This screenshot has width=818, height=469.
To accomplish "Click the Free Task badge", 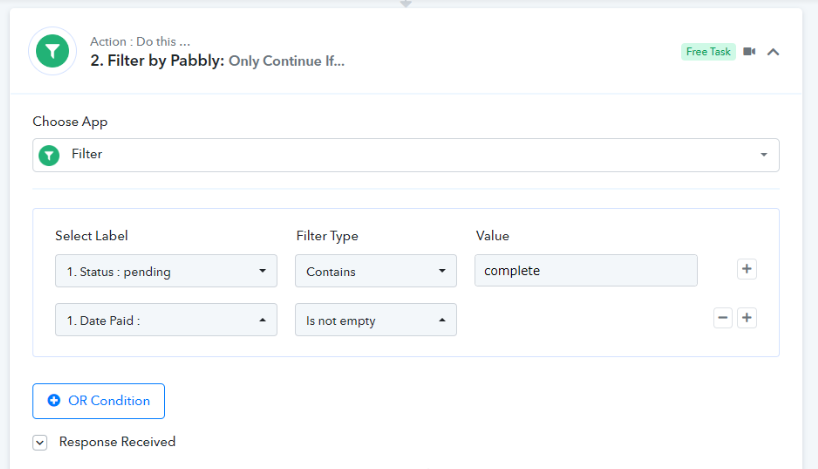I will (708, 52).
